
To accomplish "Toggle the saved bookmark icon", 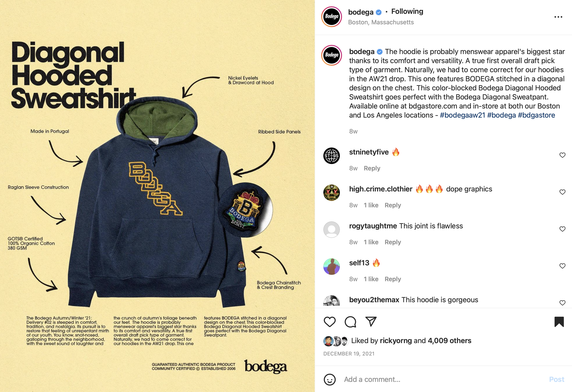I will click(x=559, y=322).
